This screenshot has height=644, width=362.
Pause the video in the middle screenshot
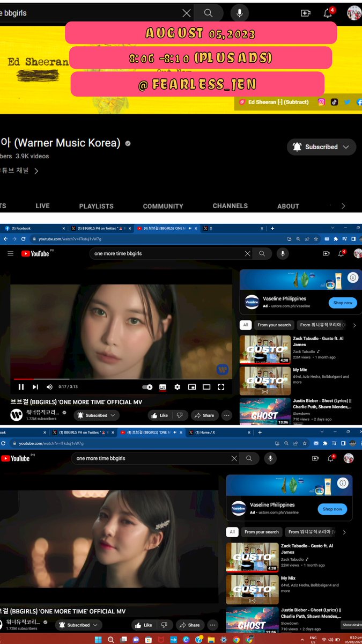click(21, 387)
